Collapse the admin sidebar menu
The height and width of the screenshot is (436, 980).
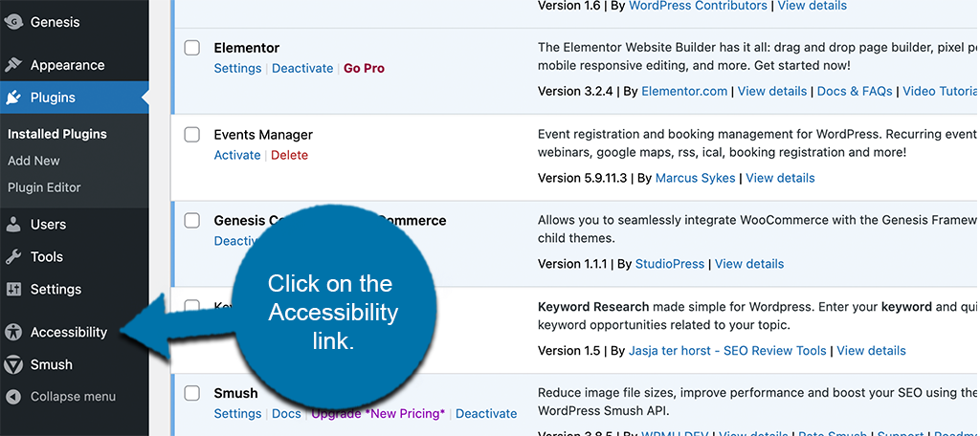pos(73,397)
